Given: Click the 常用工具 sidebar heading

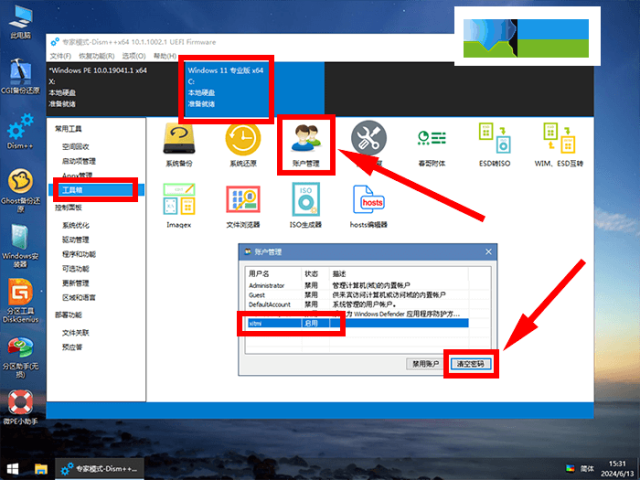Looking at the screenshot, I should (x=69, y=129).
